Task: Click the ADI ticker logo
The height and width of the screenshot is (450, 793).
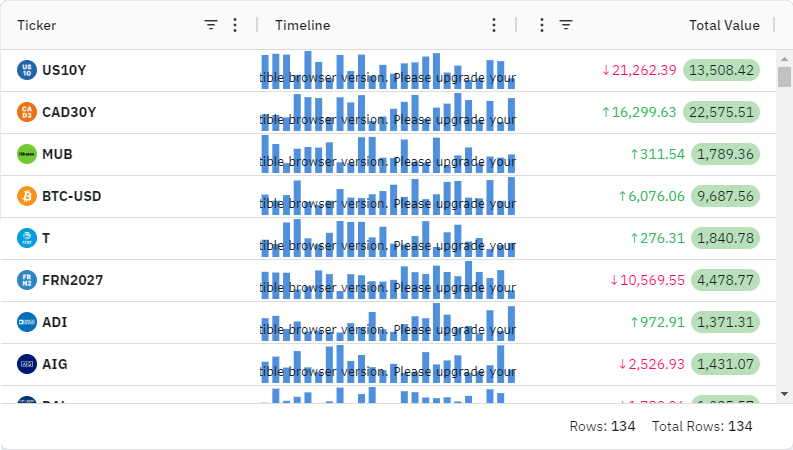Action: (27, 322)
